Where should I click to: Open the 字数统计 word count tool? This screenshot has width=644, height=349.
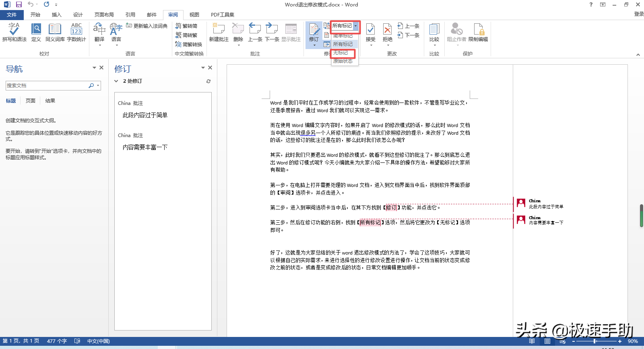point(76,33)
